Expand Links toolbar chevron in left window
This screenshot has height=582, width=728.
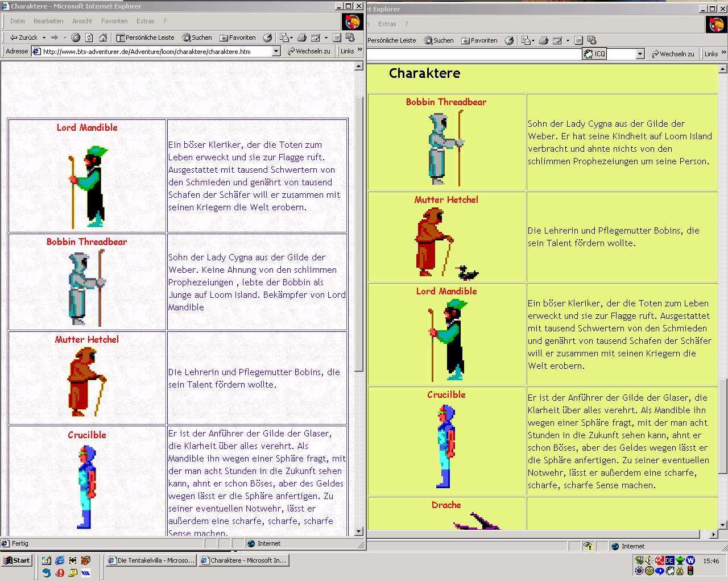pos(359,51)
